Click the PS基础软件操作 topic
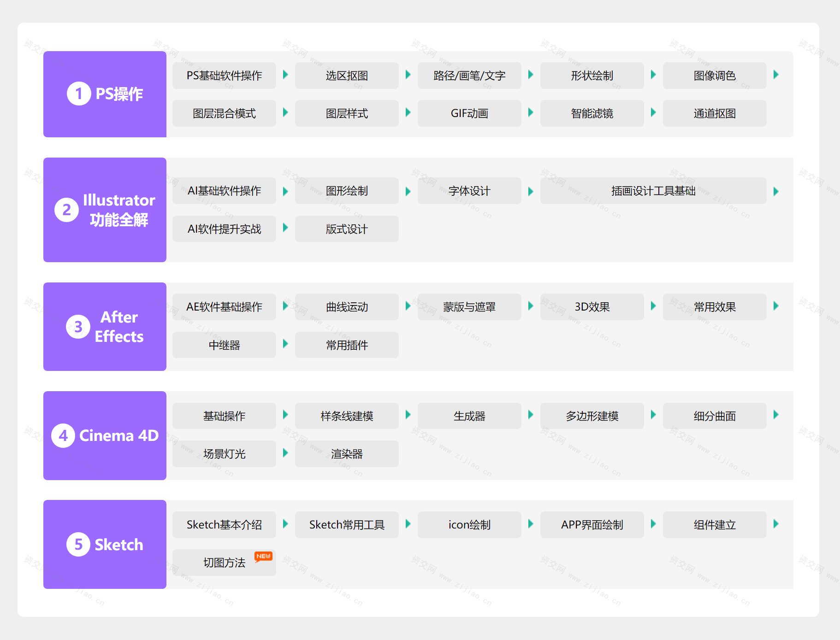The width and height of the screenshot is (840, 640). (224, 76)
